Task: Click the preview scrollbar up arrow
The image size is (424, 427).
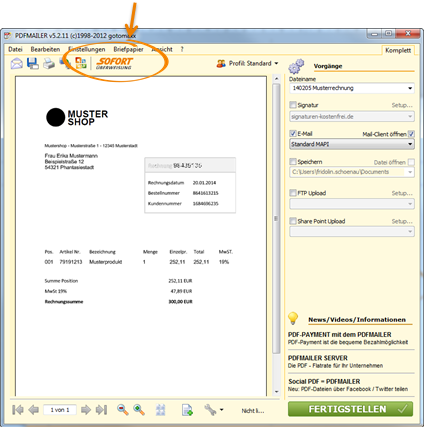Action: pos(276,79)
